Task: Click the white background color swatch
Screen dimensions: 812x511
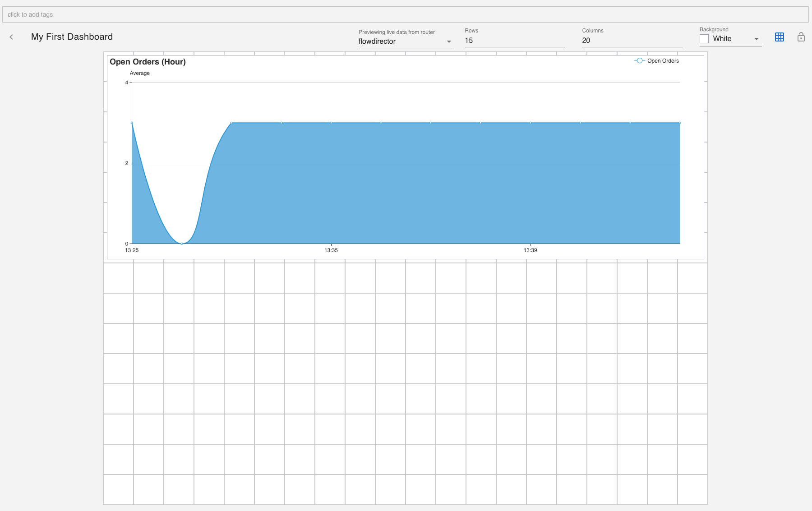Action: [704, 39]
